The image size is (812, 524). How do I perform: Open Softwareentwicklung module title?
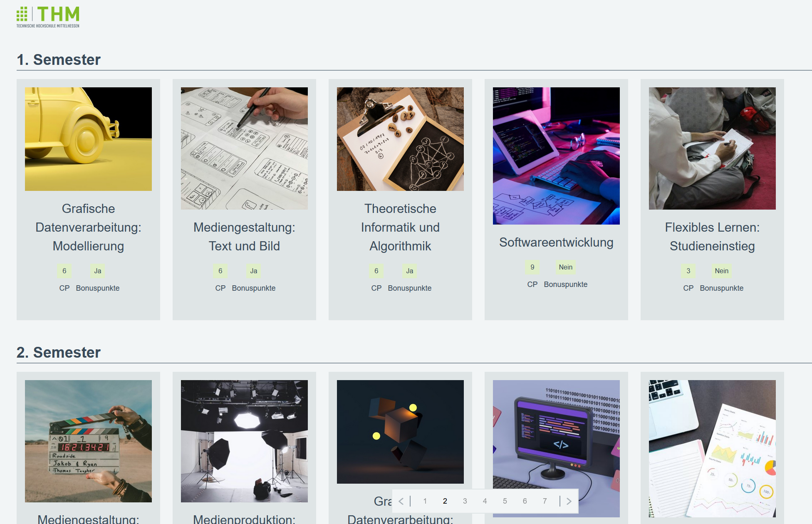[556, 242]
